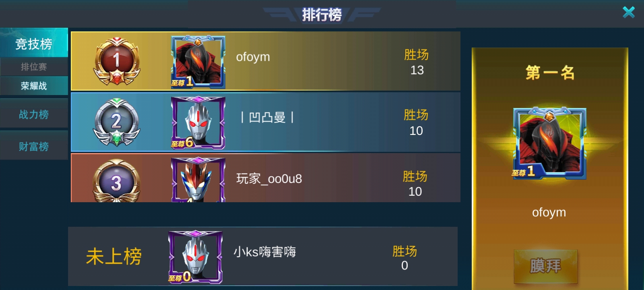
Task: Open the 战力榜 ranking tab
Action: coord(34,114)
